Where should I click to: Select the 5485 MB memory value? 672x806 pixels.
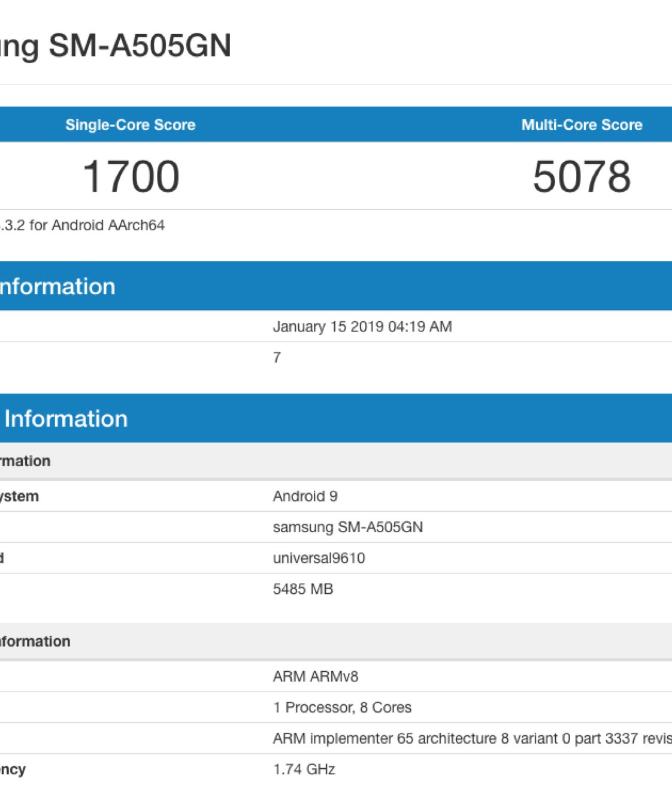click(302, 589)
